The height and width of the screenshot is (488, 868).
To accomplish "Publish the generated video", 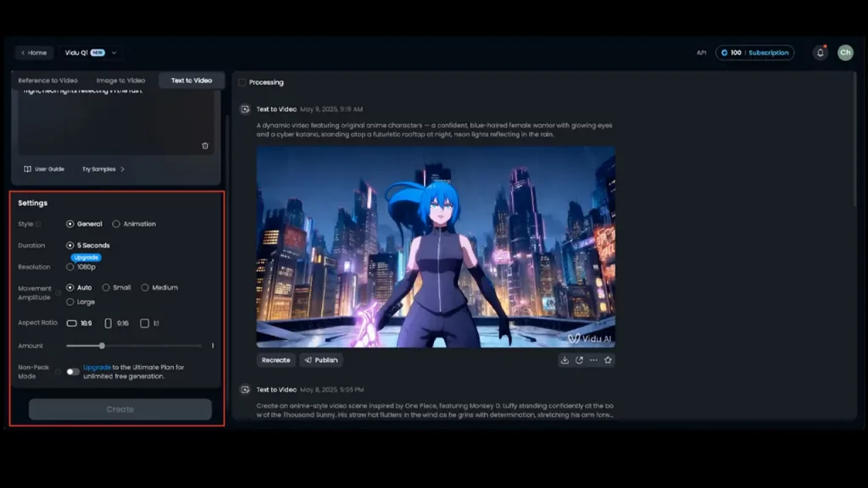I will pos(321,360).
